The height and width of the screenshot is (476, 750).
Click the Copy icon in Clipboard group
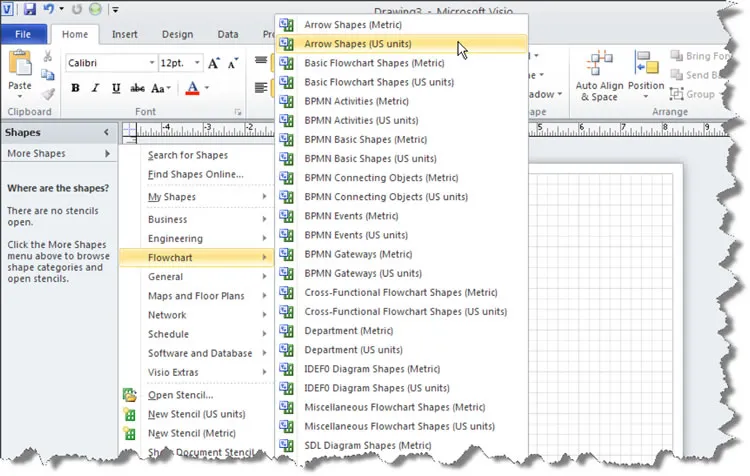[48, 75]
